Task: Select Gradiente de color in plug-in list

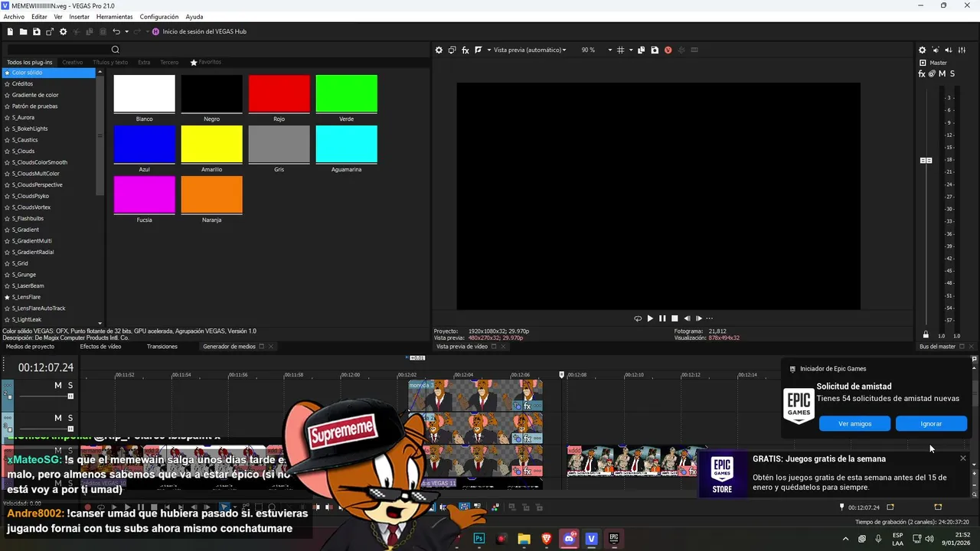Action: 35,95
